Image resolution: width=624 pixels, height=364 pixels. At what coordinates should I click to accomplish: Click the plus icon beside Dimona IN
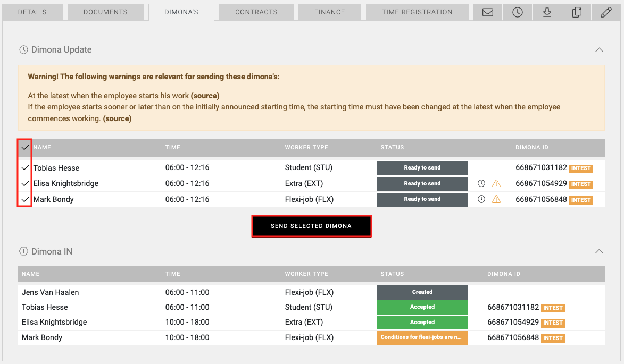[23, 251]
